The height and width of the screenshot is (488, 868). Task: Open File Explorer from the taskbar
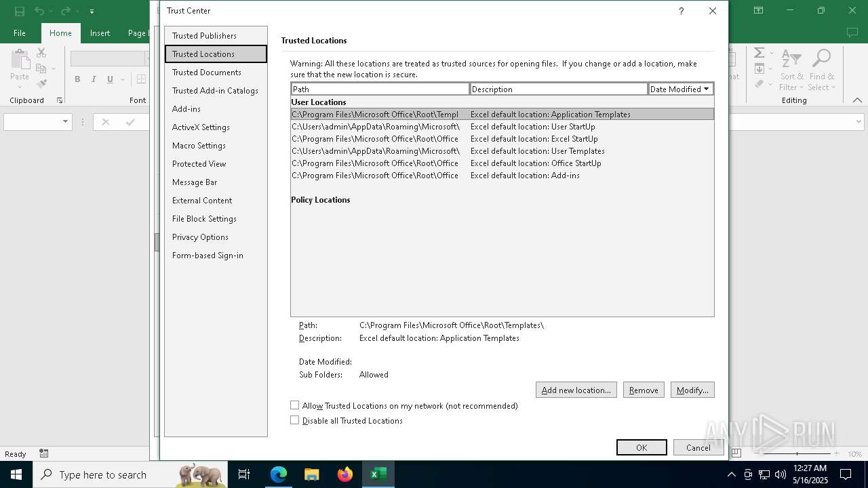(312, 474)
